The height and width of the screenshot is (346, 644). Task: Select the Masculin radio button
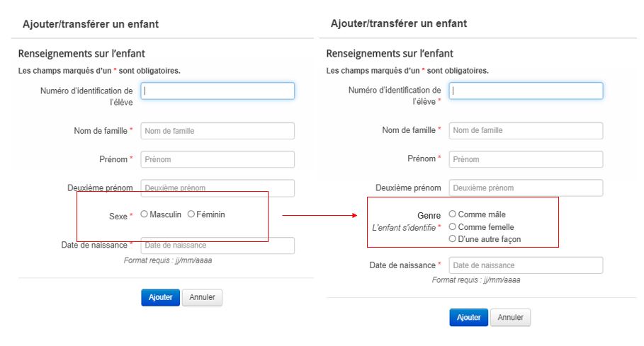(x=144, y=214)
